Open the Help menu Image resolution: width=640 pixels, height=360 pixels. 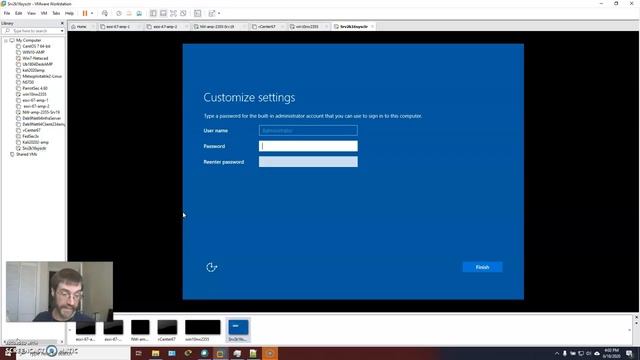(x=69, y=13)
